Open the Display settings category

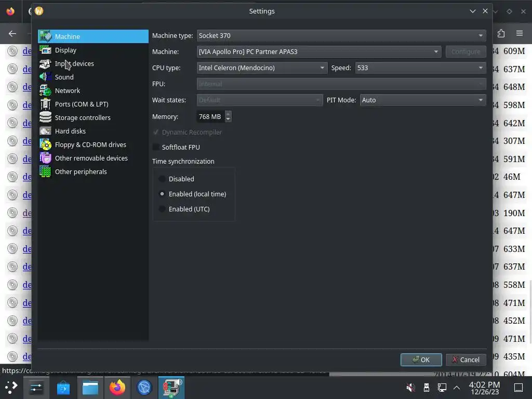pyautogui.click(x=93, y=50)
